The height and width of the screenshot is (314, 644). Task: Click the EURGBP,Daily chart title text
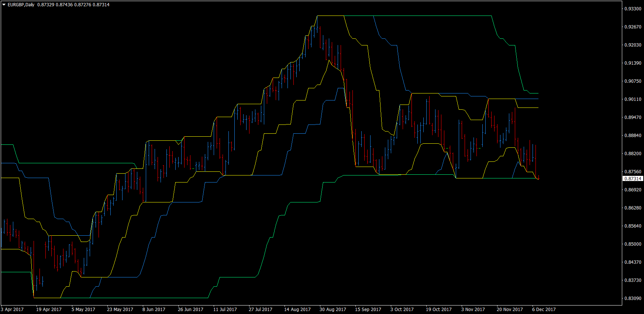click(21, 5)
